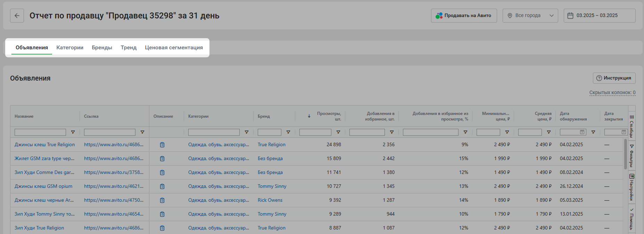The width and height of the screenshot is (644, 234).
Task: Click Название column header
Action: click(24, 116)
